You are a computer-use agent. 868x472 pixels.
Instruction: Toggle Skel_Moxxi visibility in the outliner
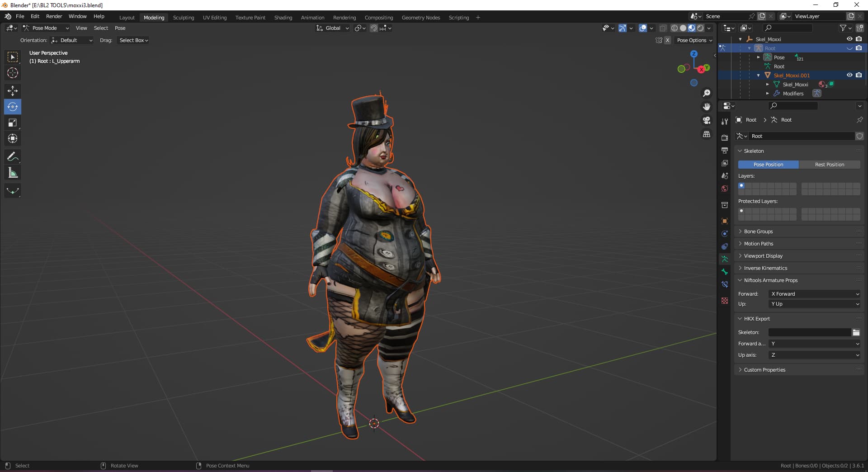pyautogui.click(x=849, y=39)
